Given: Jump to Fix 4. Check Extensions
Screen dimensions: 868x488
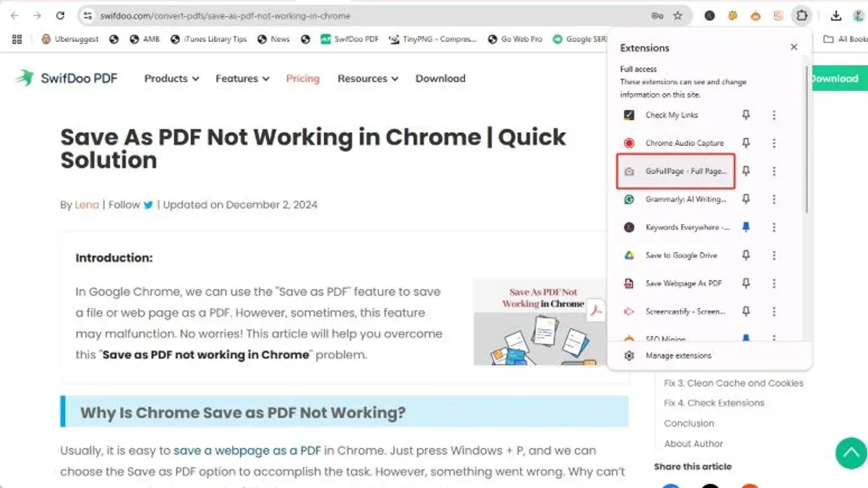Looking at the screenshot, I should (714, 403).
